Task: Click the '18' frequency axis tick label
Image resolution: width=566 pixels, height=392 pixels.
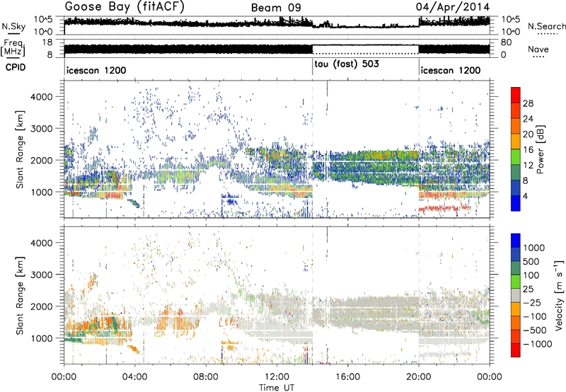Action: point(47,42)
